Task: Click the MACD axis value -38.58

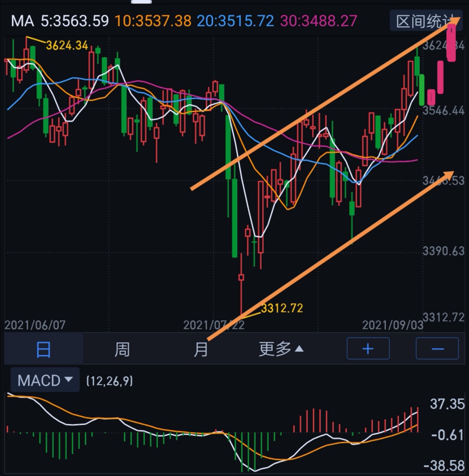Action: tap(444, 466)
